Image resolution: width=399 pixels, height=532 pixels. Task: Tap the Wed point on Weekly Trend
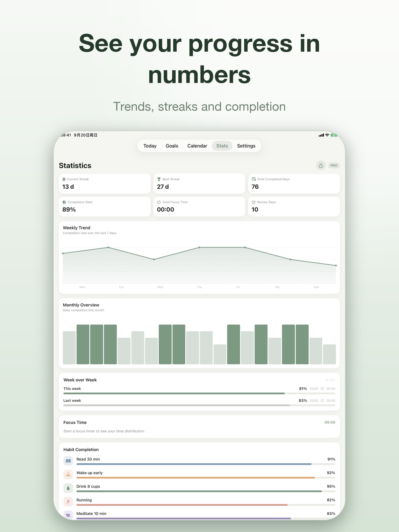tap(154, 260)
